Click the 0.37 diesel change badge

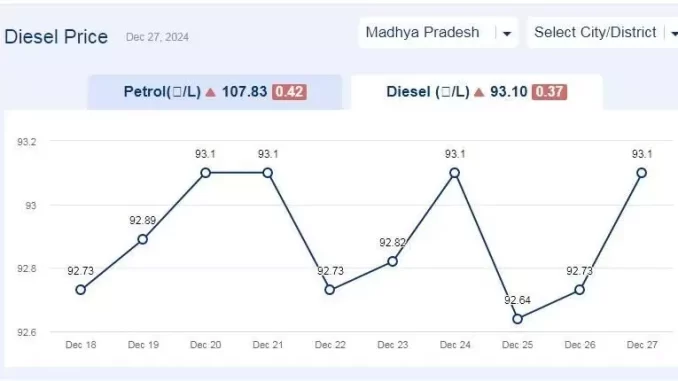(x=549, y=92)
